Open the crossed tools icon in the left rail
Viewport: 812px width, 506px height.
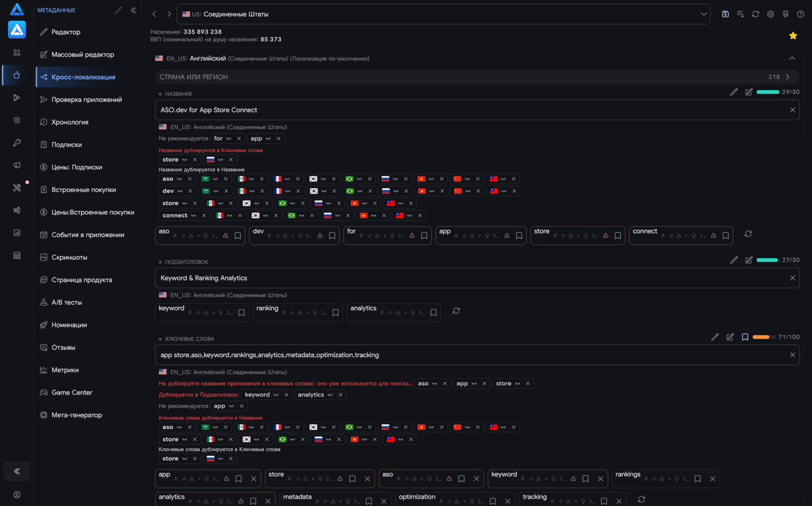(x=17, y=188)
